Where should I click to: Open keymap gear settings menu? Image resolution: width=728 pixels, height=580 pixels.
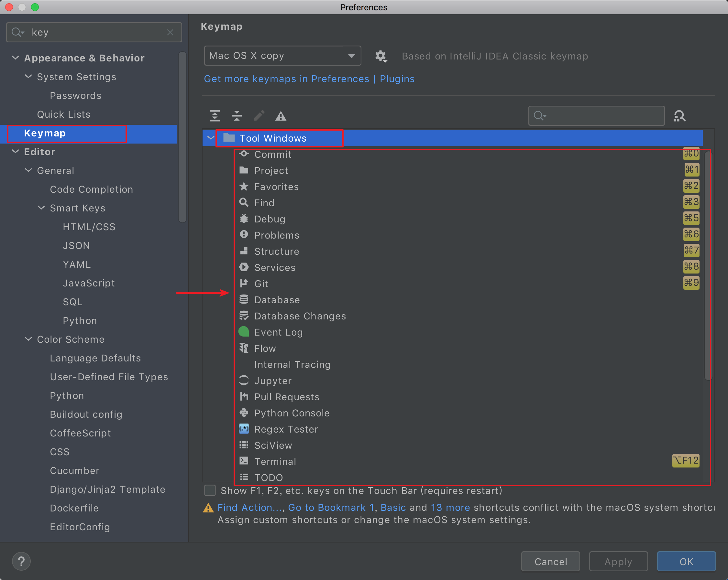point(381,56)
